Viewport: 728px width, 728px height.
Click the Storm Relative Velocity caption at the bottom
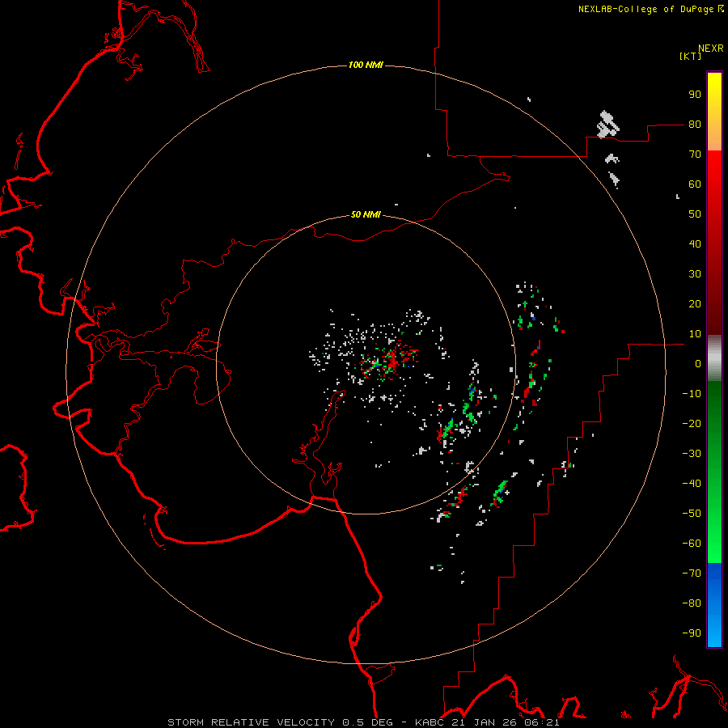[x=363, y=722]
